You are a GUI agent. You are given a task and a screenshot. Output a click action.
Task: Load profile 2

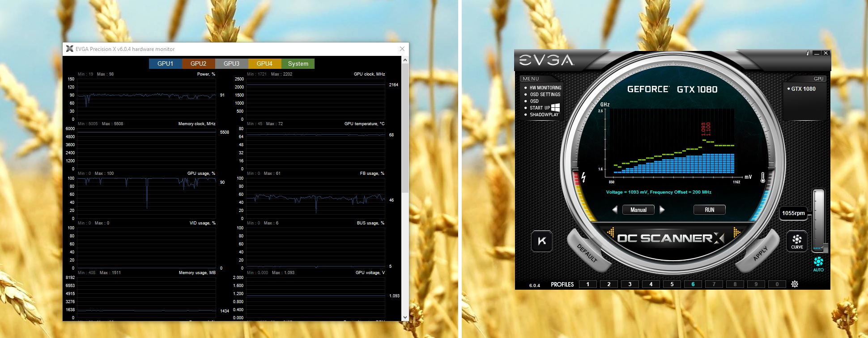pos(609,284)
